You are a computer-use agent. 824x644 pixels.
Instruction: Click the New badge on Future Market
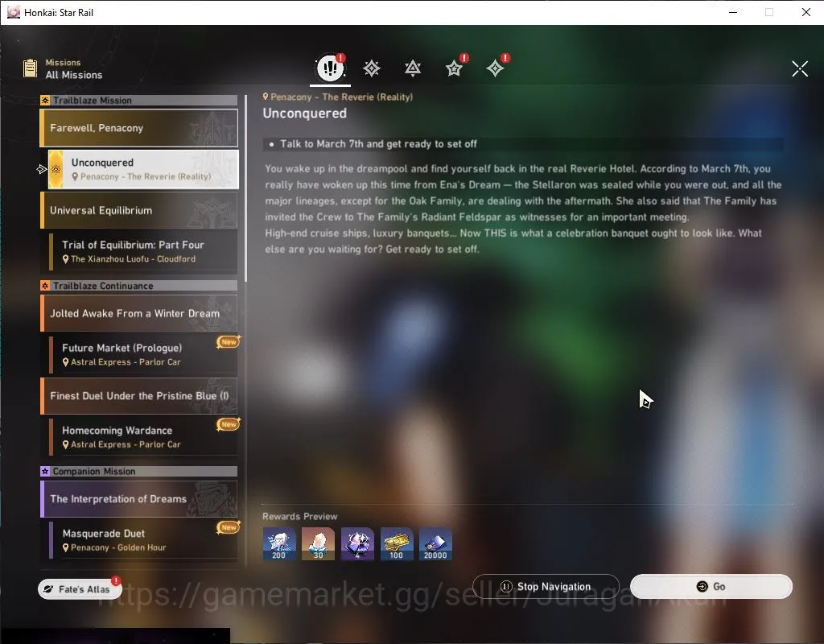coord(229,341)
